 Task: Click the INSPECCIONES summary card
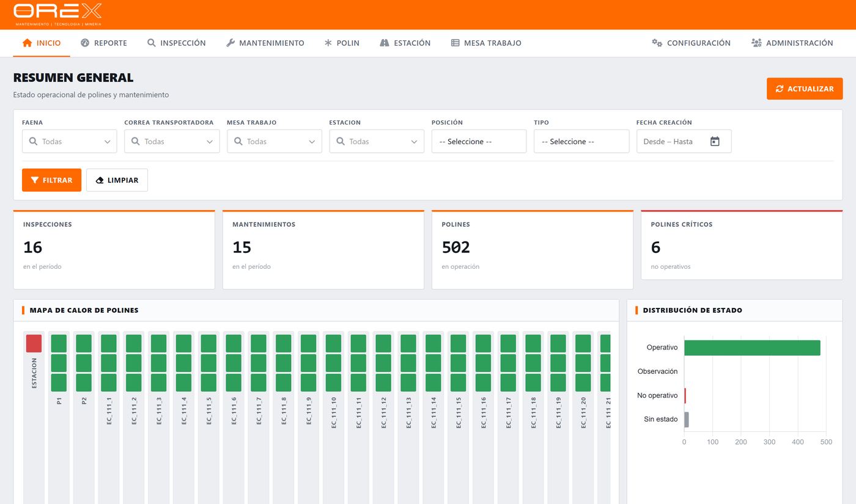114,250
